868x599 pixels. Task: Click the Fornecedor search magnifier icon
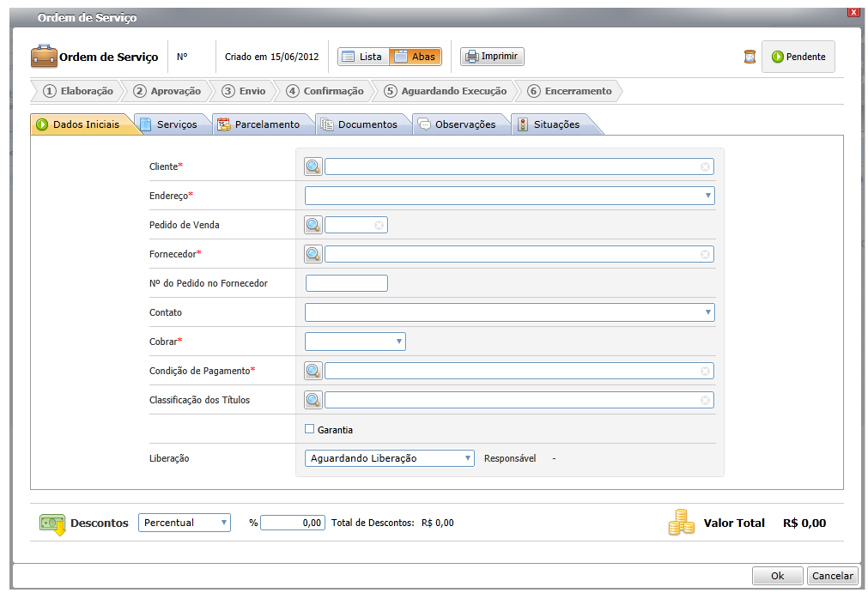pos(313,254)
